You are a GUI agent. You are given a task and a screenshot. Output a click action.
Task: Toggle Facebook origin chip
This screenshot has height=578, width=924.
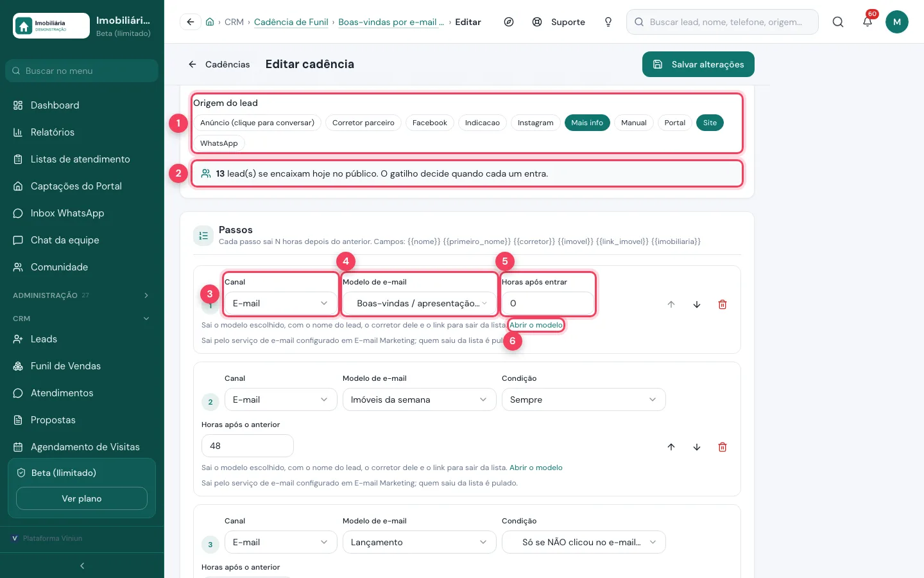430,123
